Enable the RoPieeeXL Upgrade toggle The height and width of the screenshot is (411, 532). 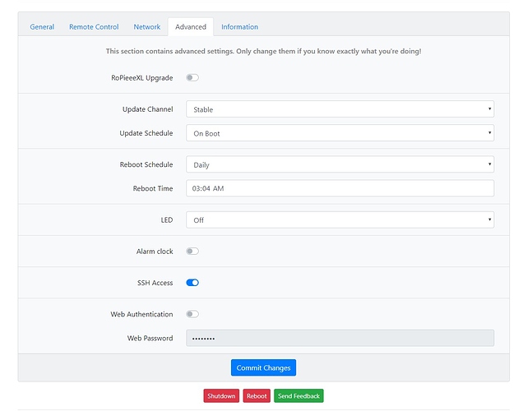[192, 77]
